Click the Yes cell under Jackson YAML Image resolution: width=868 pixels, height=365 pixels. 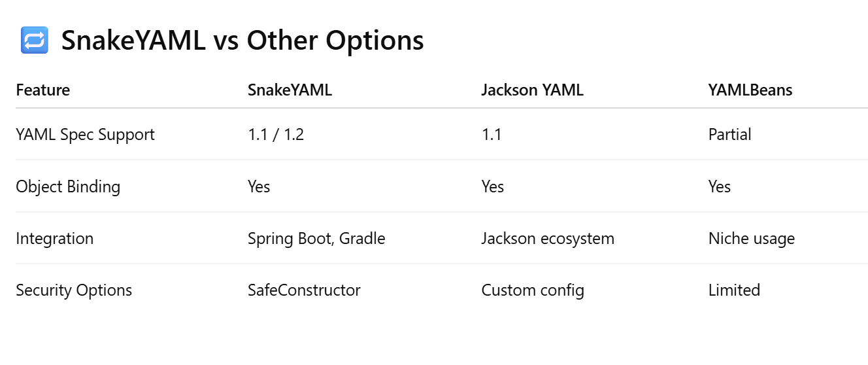(x=493, y=186)
